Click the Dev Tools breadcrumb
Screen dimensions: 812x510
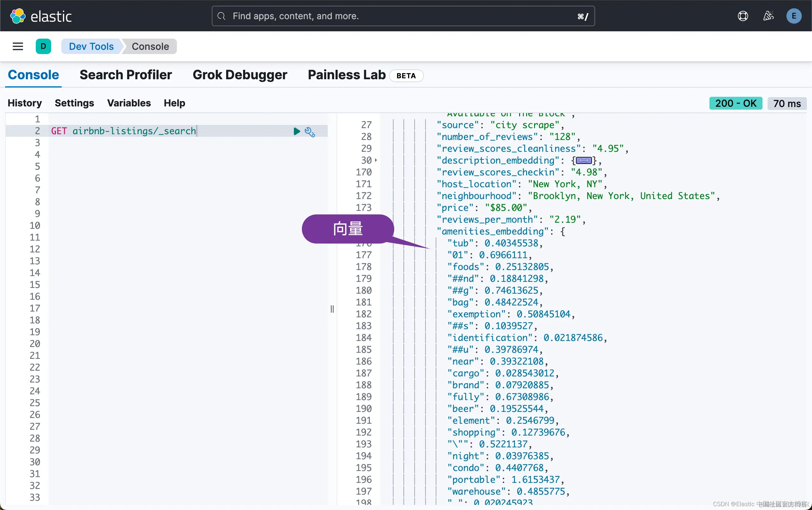[x=91, y=46]
